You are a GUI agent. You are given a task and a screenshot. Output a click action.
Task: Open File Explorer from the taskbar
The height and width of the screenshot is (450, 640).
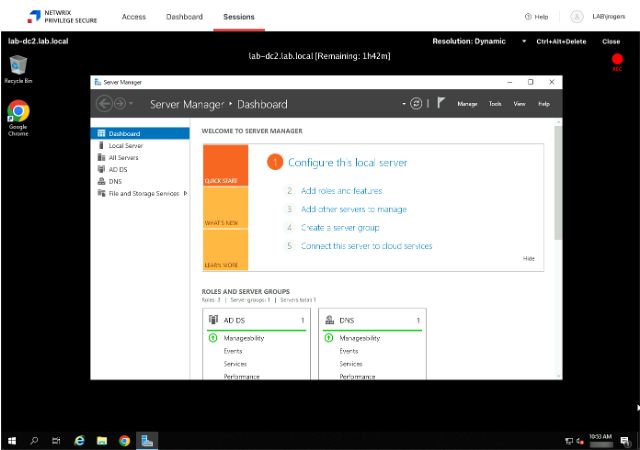click(x=102, y=441)
